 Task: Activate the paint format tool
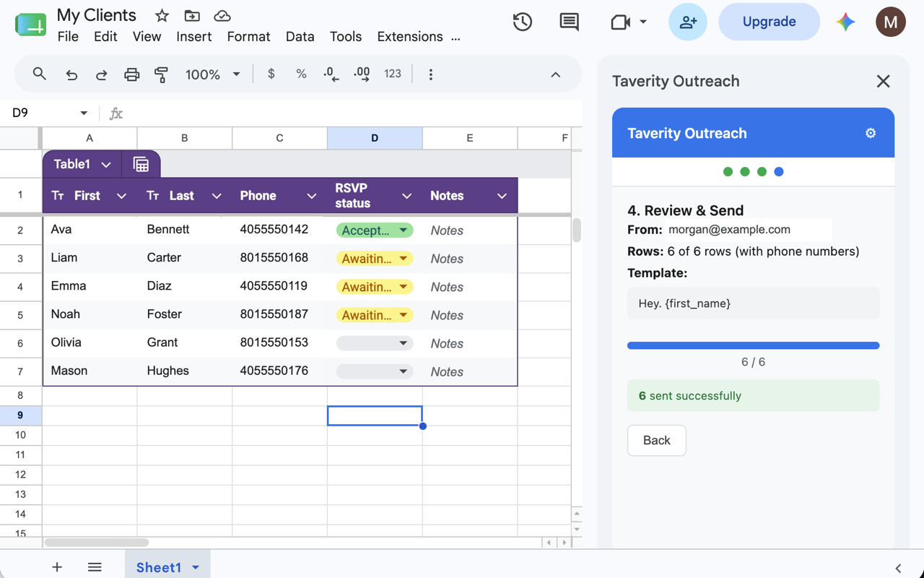coord(161,74)
